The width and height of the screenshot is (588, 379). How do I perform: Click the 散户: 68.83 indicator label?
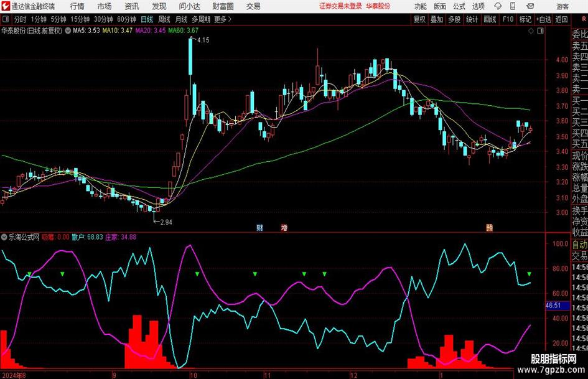87,237
